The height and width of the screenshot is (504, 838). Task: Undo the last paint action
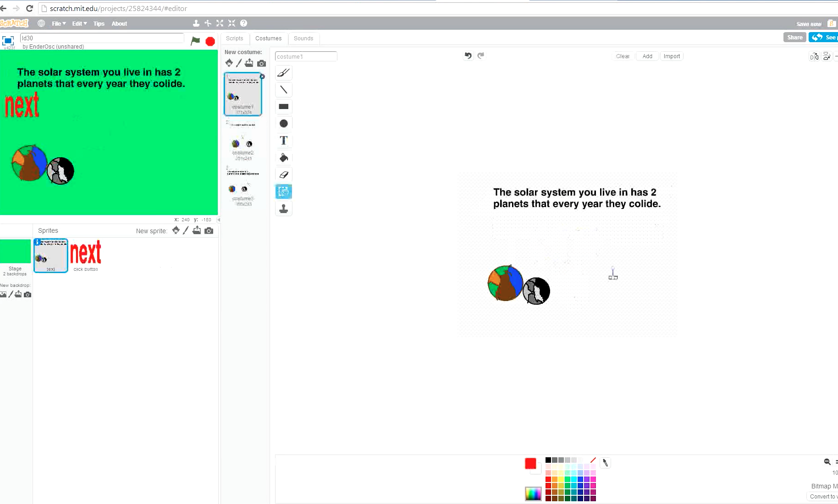pos(468,55)
